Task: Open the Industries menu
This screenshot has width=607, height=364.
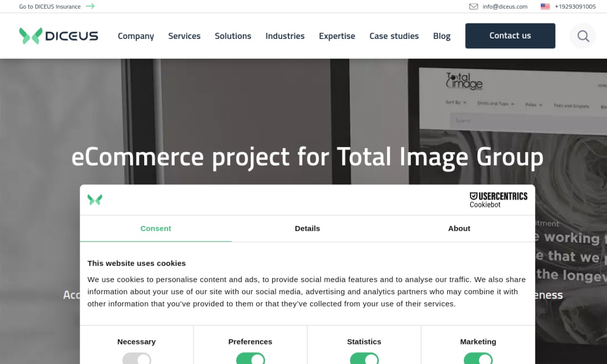Action: point(285,36)
